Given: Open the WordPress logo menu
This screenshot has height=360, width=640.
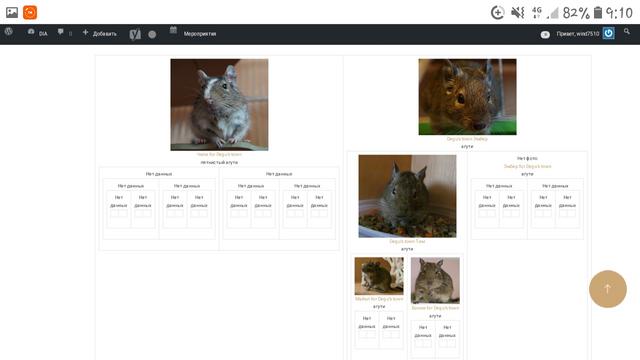Looking at the screenshot, I should click(9, 32).
